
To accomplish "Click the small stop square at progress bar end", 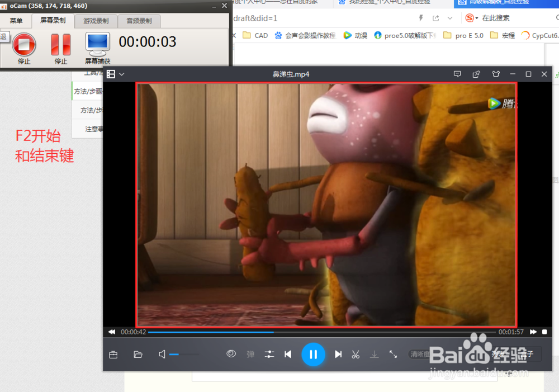I will (x=544, y=332).
